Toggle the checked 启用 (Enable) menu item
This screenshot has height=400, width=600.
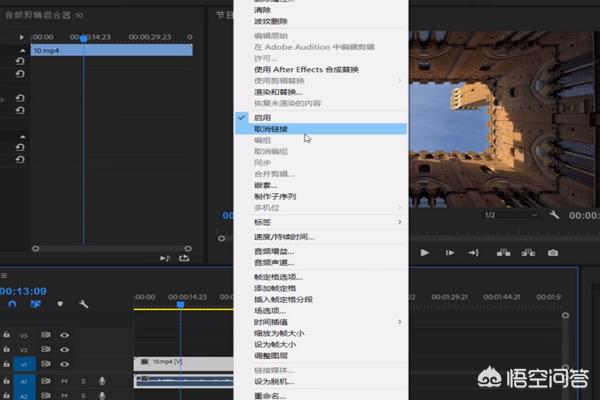[261, 117]
